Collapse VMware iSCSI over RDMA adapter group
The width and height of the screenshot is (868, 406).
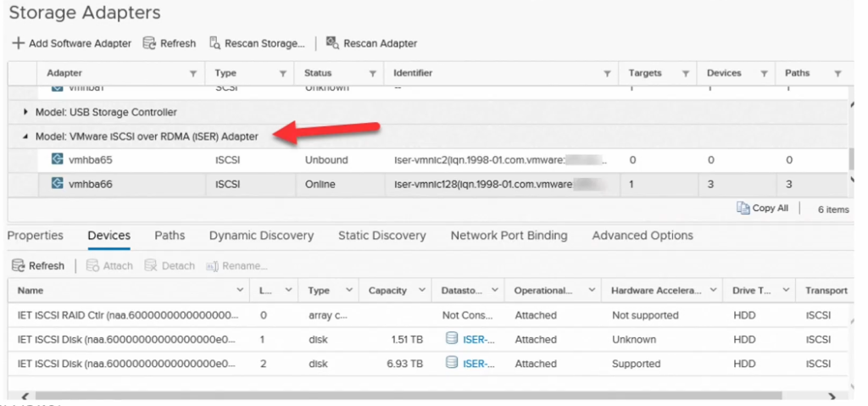point(25,136)
